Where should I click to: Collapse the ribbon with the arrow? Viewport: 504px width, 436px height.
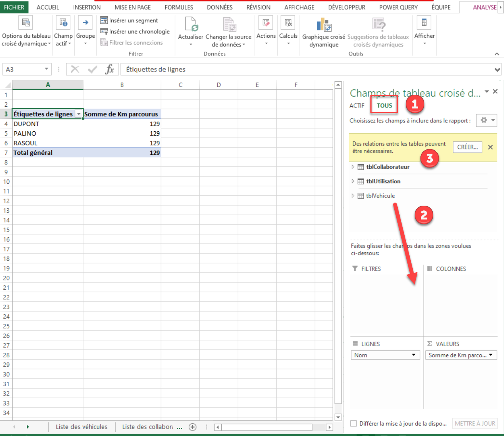(497, 54)
